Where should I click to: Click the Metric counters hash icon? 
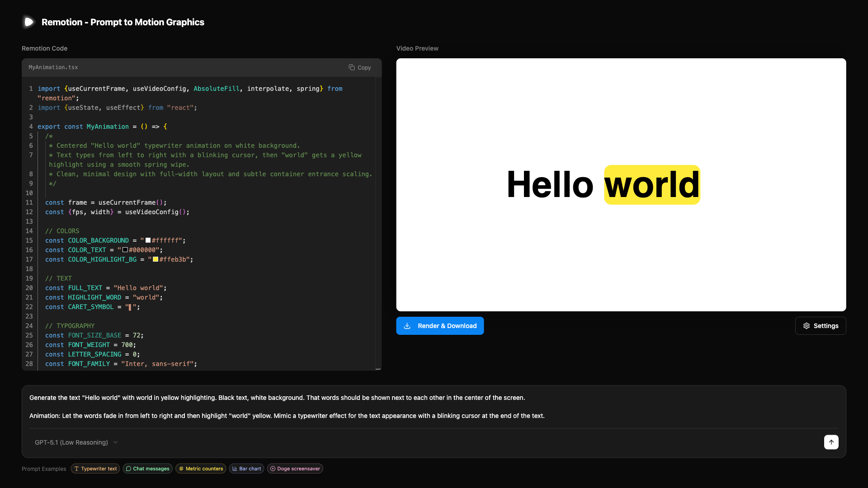(181, 469)
